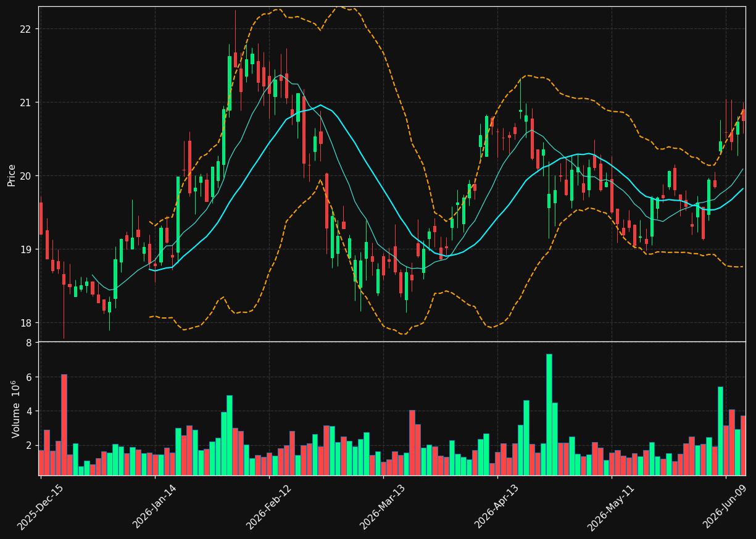Click the "8" volume axis label

click(x=29, y=343)
